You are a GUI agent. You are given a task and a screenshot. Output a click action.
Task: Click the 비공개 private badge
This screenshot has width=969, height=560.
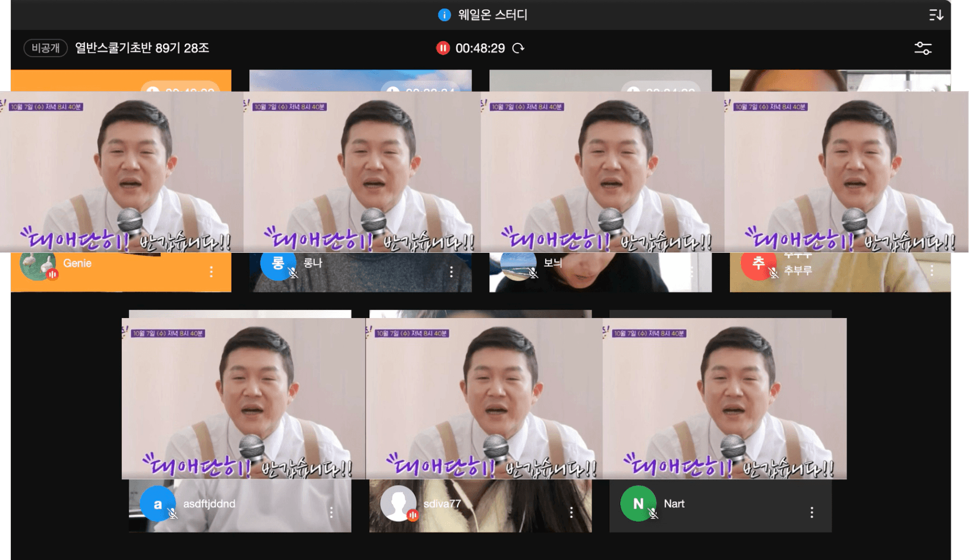point(45,48)
